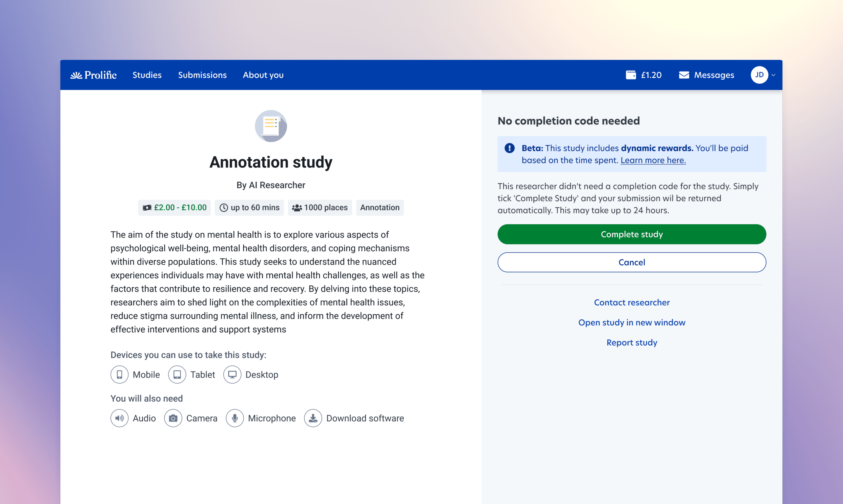
Task: Click the Camera requirement icon
Action: pos(173,418)
